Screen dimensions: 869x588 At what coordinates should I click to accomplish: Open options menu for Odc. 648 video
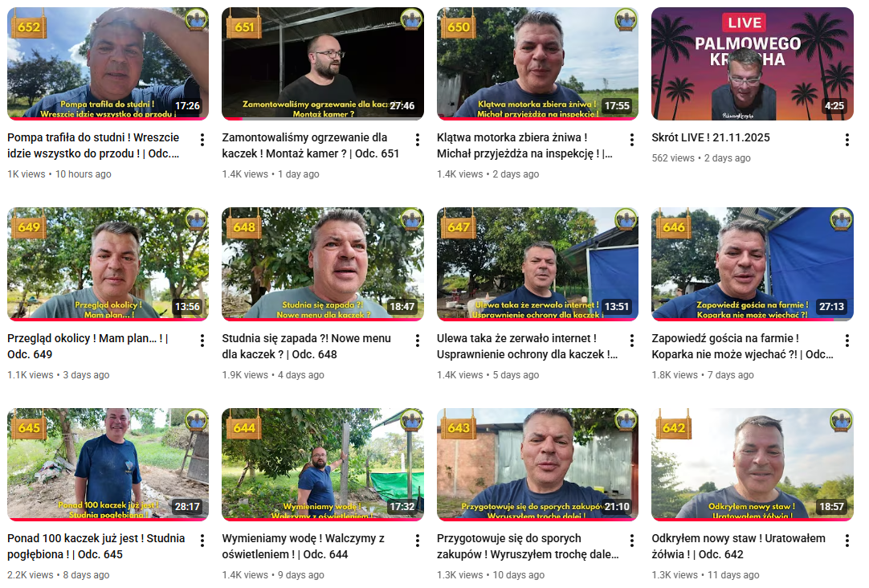pos(418,341)
